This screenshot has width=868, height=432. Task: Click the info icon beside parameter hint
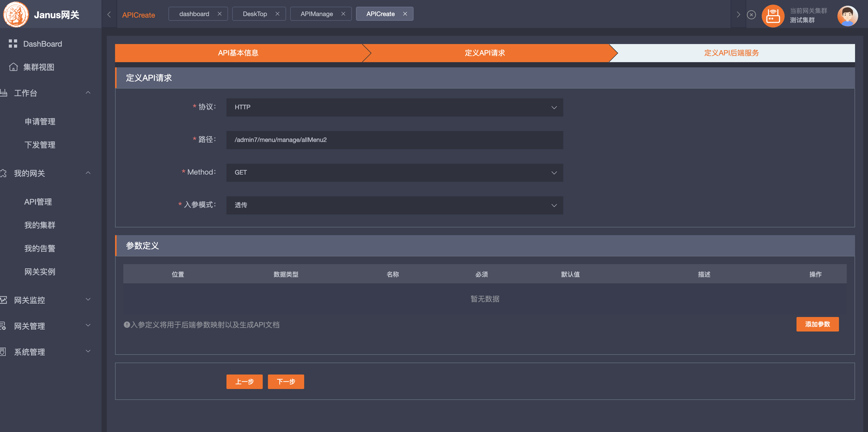coord(127,325)
